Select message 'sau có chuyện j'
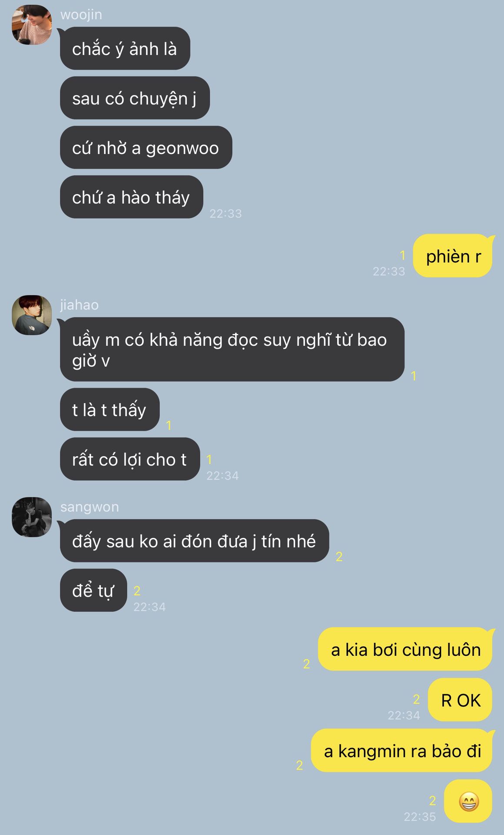 [x=135, y=98]
